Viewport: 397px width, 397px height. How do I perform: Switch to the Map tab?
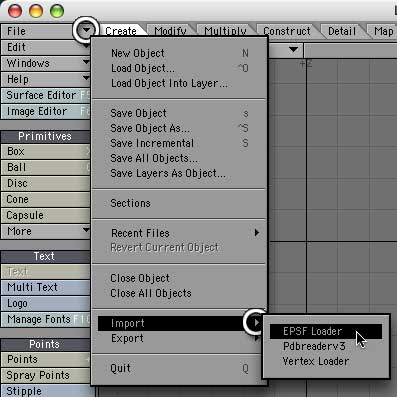(383, 31)
